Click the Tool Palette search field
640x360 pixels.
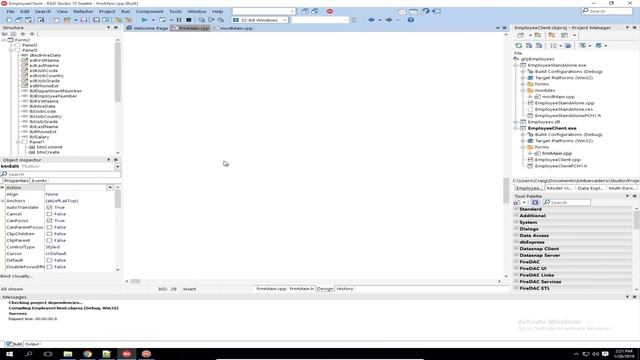coord(567,202)
